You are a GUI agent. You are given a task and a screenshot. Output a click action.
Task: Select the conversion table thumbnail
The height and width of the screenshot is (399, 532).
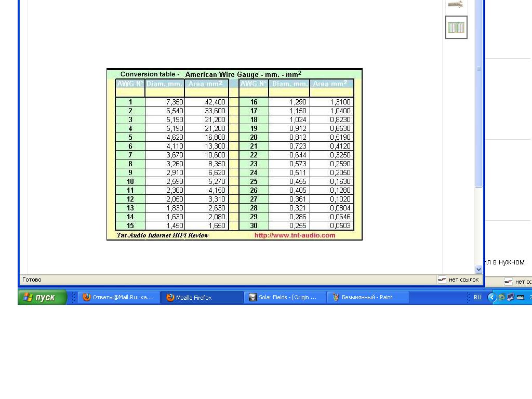pos(456,28)
